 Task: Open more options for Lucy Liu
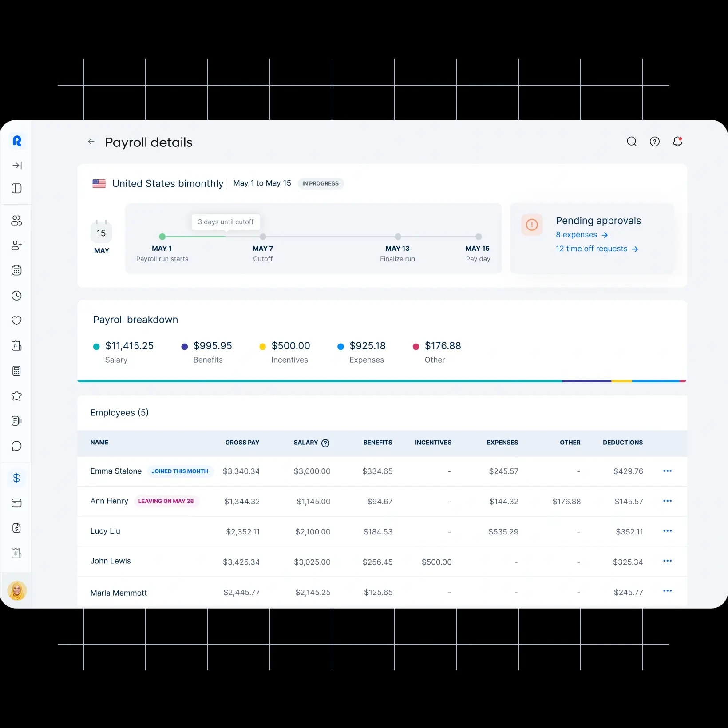coord(667,531)
